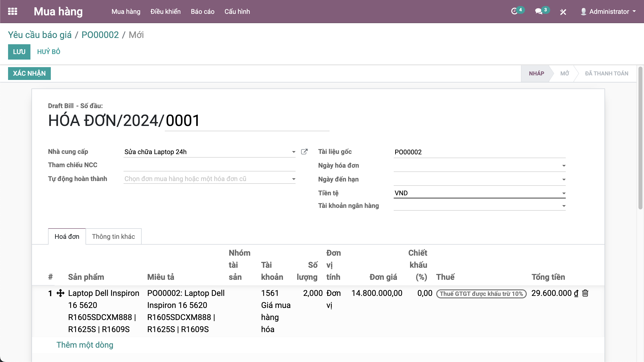Open supplier external link icon
644x362 pixels.
304,152
